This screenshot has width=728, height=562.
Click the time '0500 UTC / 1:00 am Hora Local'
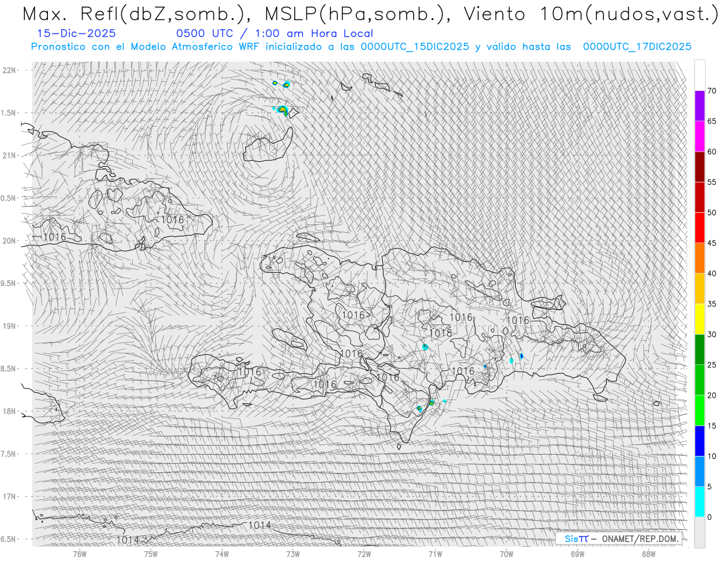[274, 34]
